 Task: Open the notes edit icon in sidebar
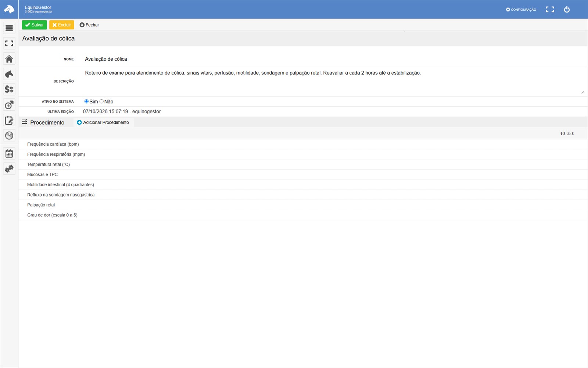pos(9,120)
